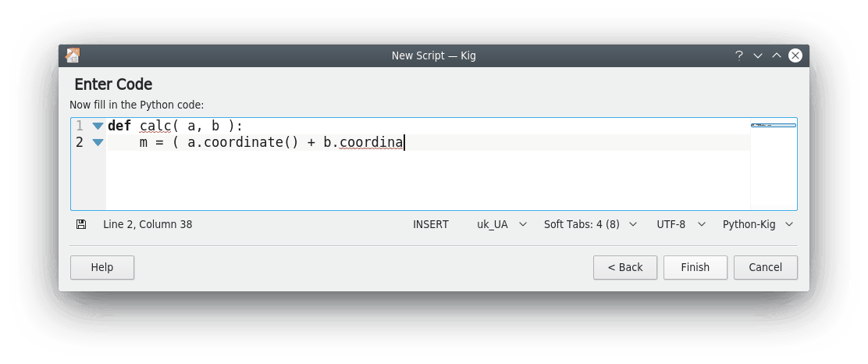Click the save document icon in status bar
The height and width of the screenshot is (364, 868).
coord(81,224)
